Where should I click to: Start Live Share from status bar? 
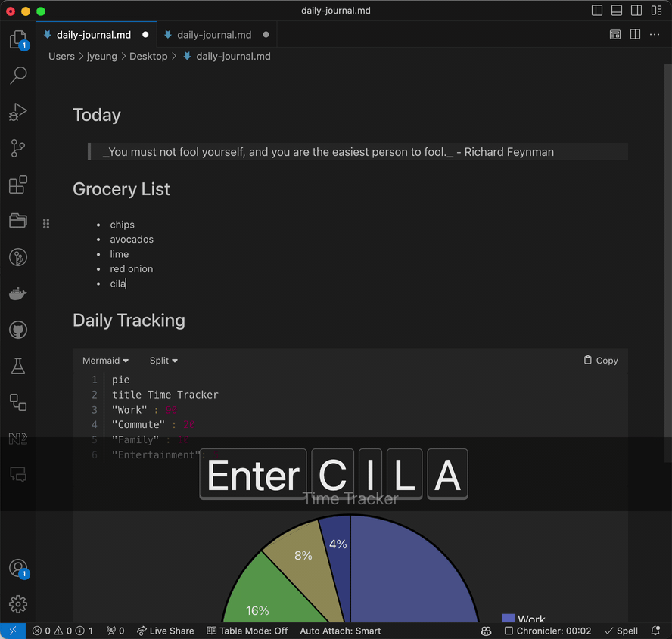[166, 631]
